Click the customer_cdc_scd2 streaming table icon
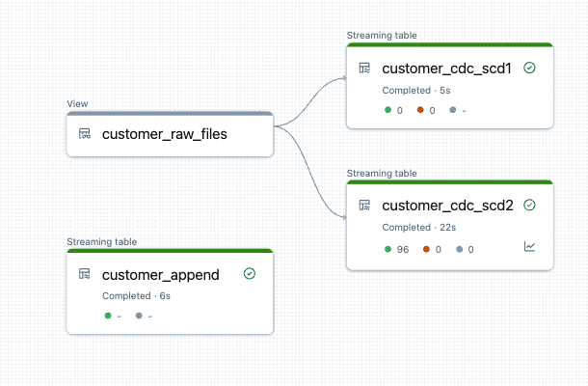Image resolution: width=588 pixels, height=386 pixels. click(x=365, y=206)
